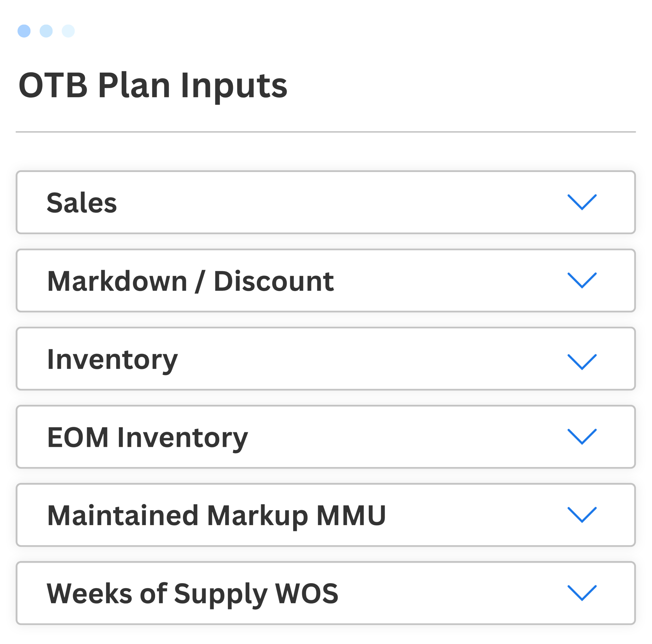The image size is (652, 644).
Task: Click the blue chevron beside Inventory
Action: (x=582, y=362)
